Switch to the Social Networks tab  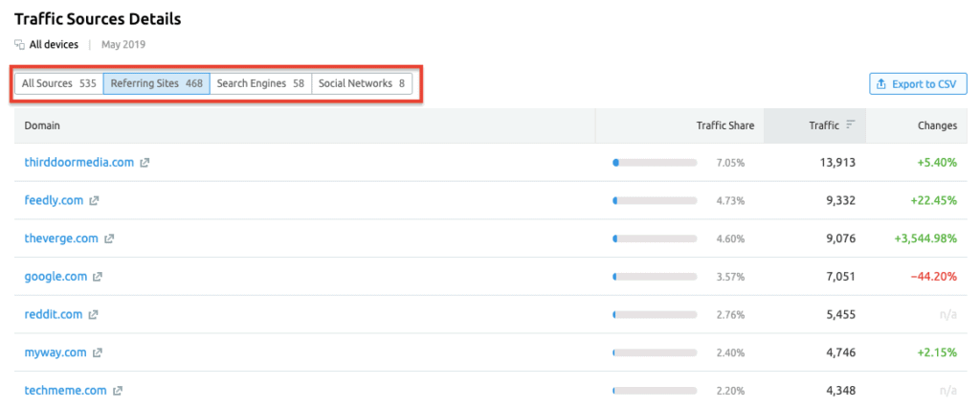pos(362,83)
